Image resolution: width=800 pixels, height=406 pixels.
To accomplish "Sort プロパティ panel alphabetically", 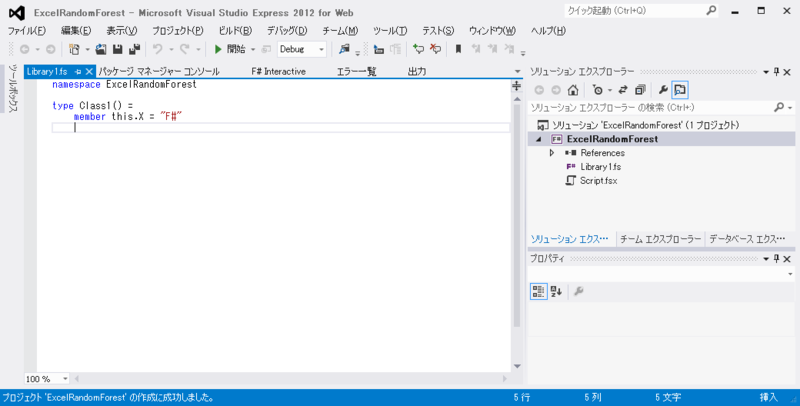I will click(x=556, y=291).
